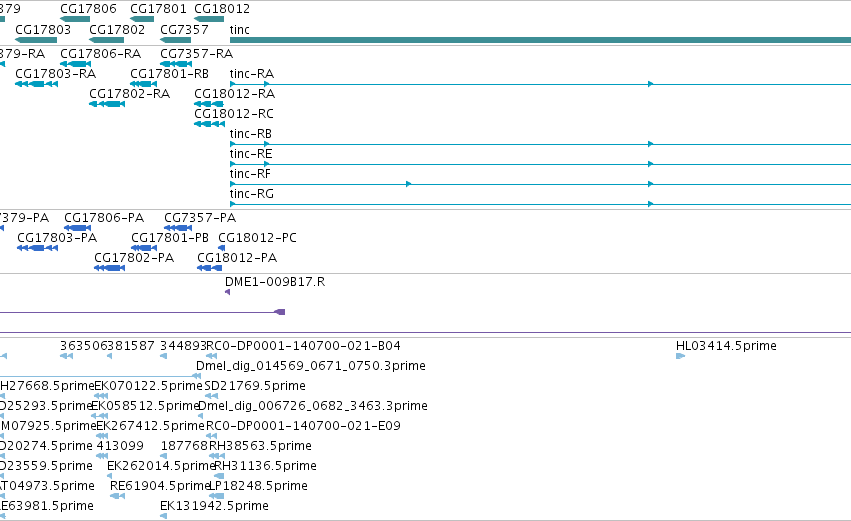Click the tinc-RA transcript label

coord(252,74)
